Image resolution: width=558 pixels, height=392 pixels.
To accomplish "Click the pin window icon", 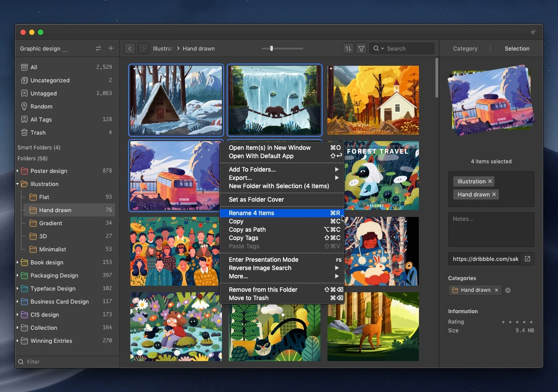I will [533, 32].
